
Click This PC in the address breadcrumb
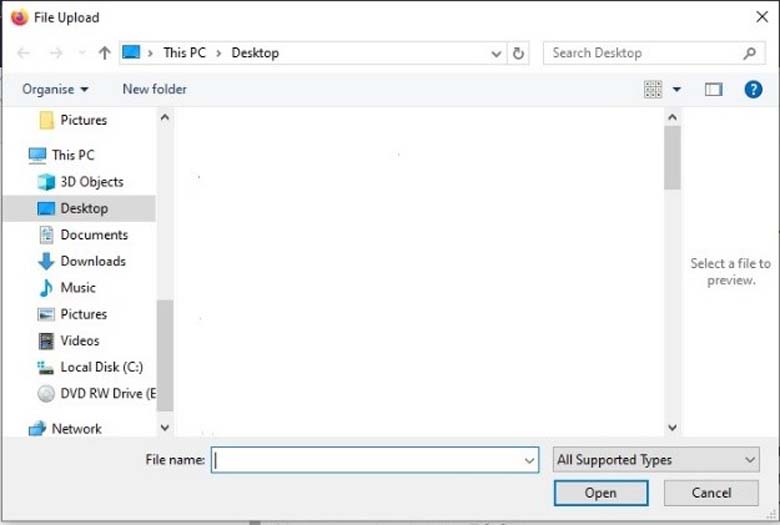click(184, 53)
